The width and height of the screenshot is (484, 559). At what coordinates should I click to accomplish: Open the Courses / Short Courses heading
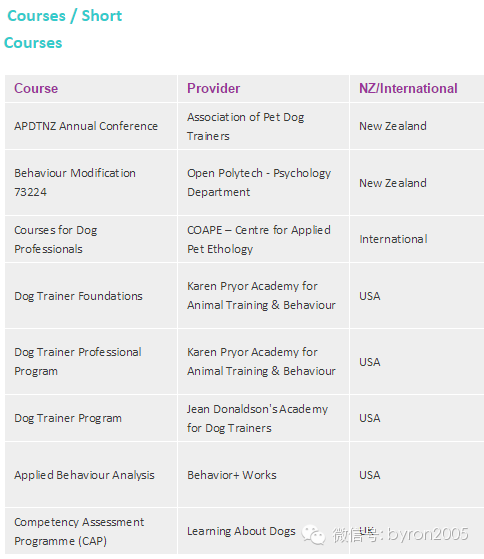point(63,29)
